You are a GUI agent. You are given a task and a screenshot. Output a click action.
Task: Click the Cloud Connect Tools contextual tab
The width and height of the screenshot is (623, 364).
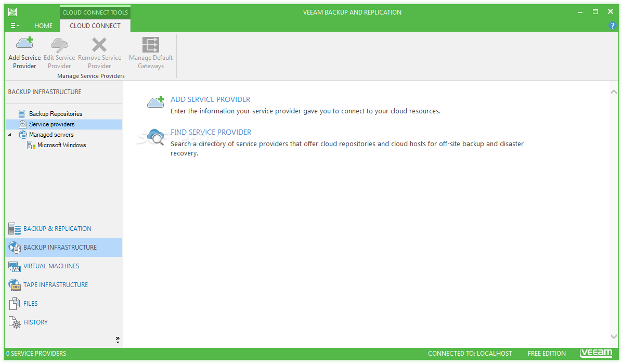pos(95,12)
